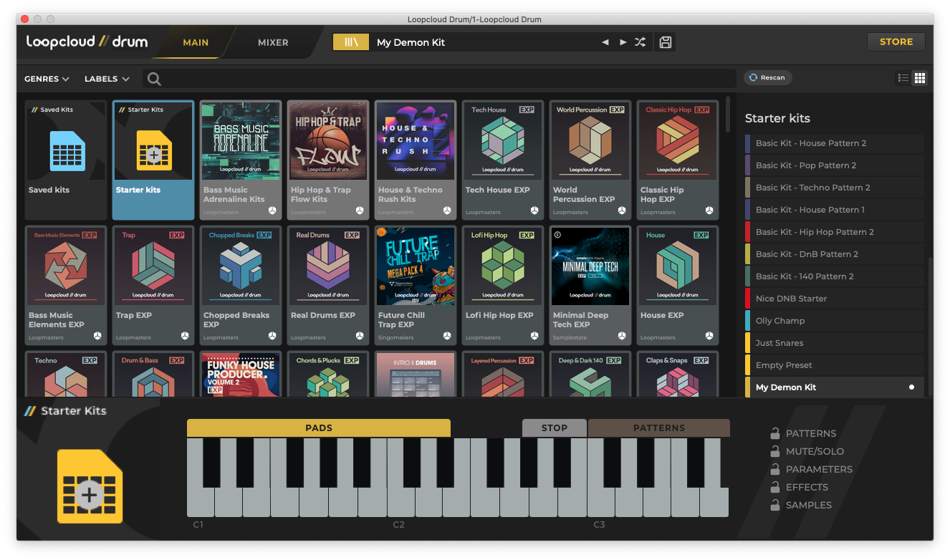
Task: Load the Nice DNB Starter kit
Action: point(835,299)
